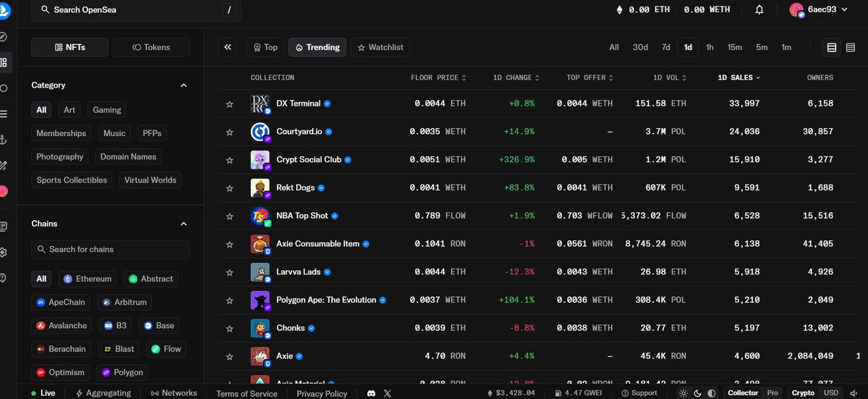The width and height of the screenshot is (868, 399).
Task: Sort by Floor Price column
Action: tap(438, 77)
